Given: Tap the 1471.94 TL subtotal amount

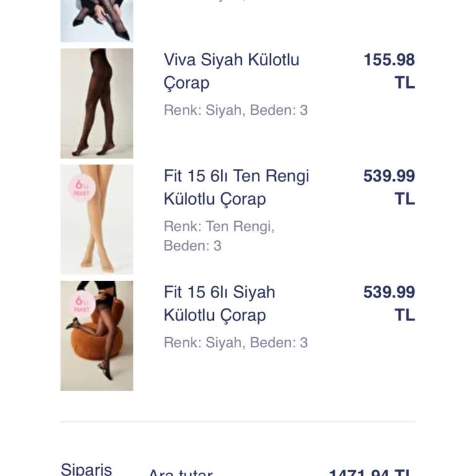Looking at the screenshot, I should pos(371,472).
